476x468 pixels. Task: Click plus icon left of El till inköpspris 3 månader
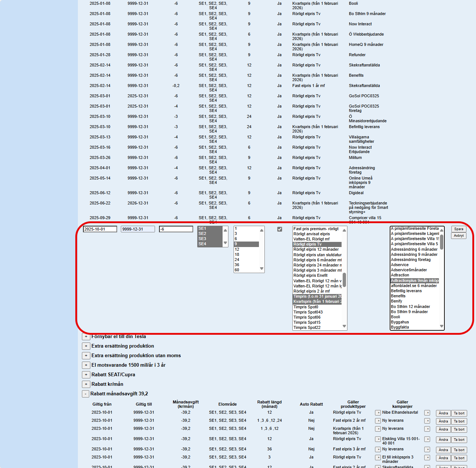[378, 458]
